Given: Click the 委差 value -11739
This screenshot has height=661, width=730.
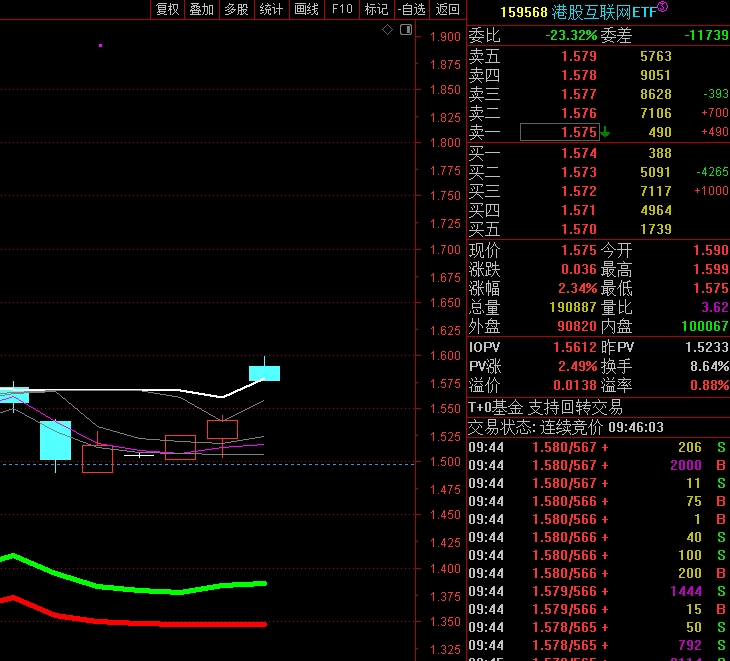Looking at the screenshot, I should pos(706,35).
